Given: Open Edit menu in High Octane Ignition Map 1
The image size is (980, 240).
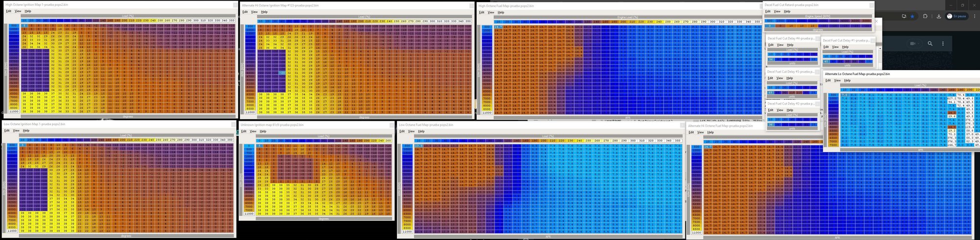Looking at the screenshot, I should click(8, 11).
